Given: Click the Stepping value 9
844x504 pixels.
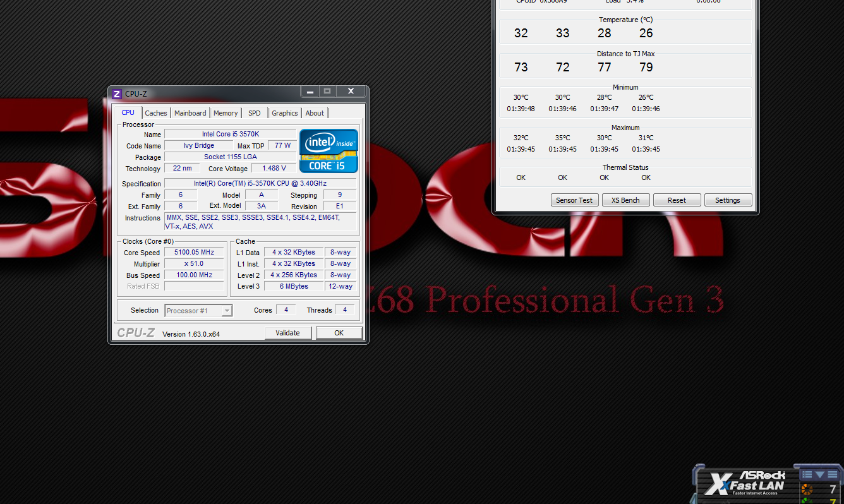Looking at the screenshot, I should point(340,195).
